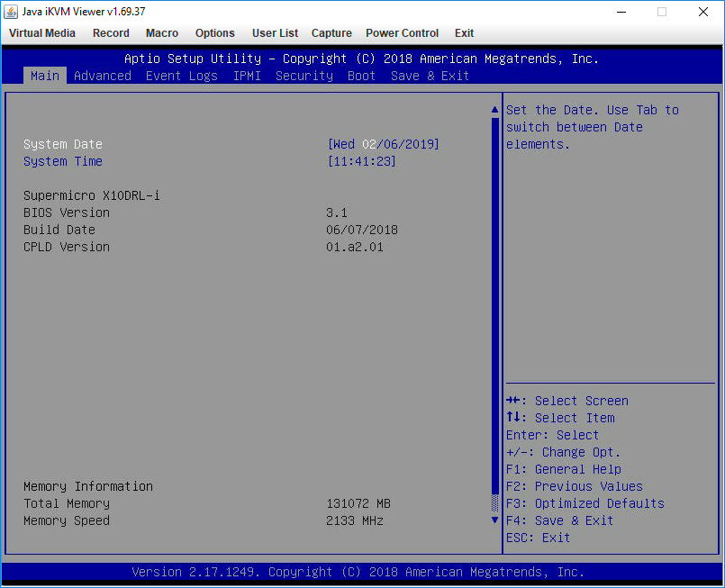
Task: Open the Record menu
Action: 111,33
